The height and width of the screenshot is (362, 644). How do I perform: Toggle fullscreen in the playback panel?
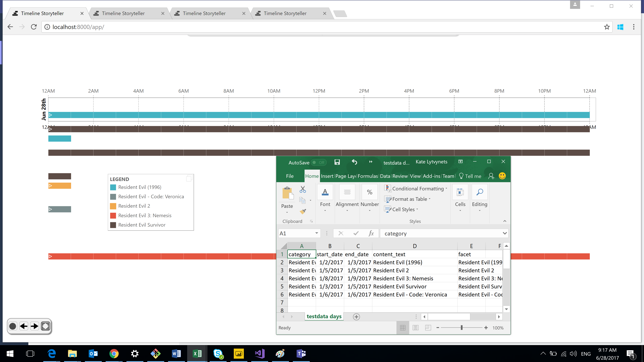coord(45,326)
